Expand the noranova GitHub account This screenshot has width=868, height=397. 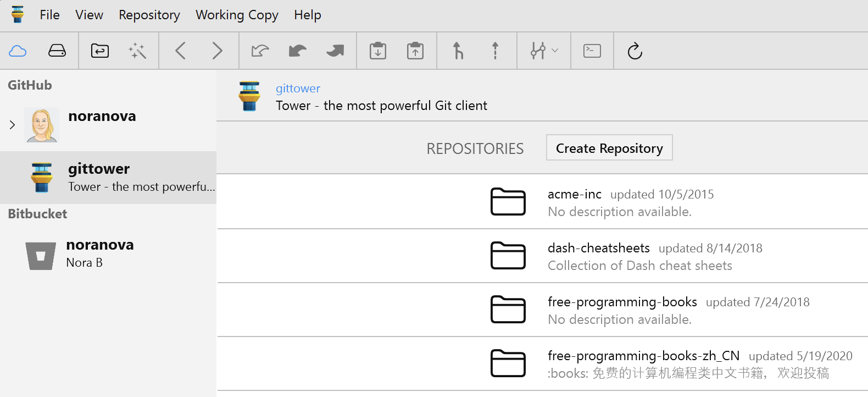click(12, 125)
